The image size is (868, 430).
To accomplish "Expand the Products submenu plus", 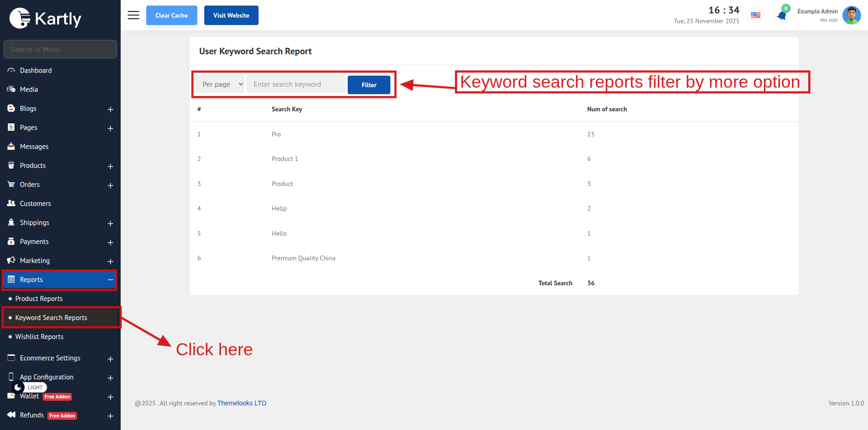I will click(x=110, y=166).
